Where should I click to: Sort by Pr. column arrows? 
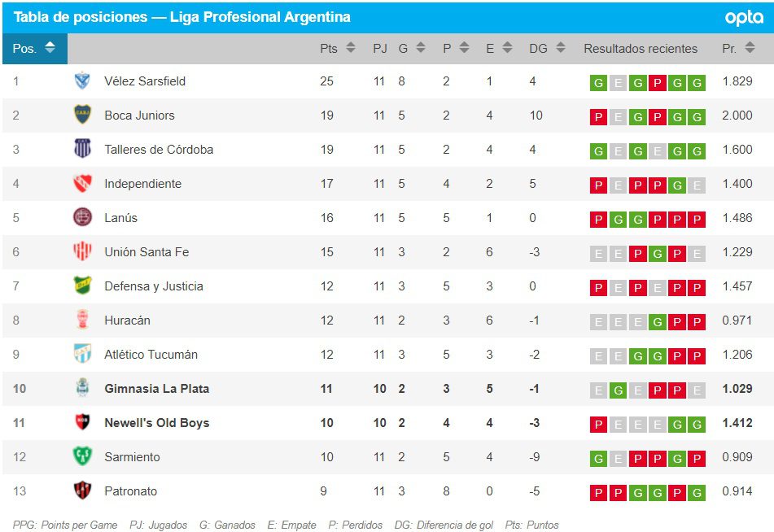pos(737,49)
